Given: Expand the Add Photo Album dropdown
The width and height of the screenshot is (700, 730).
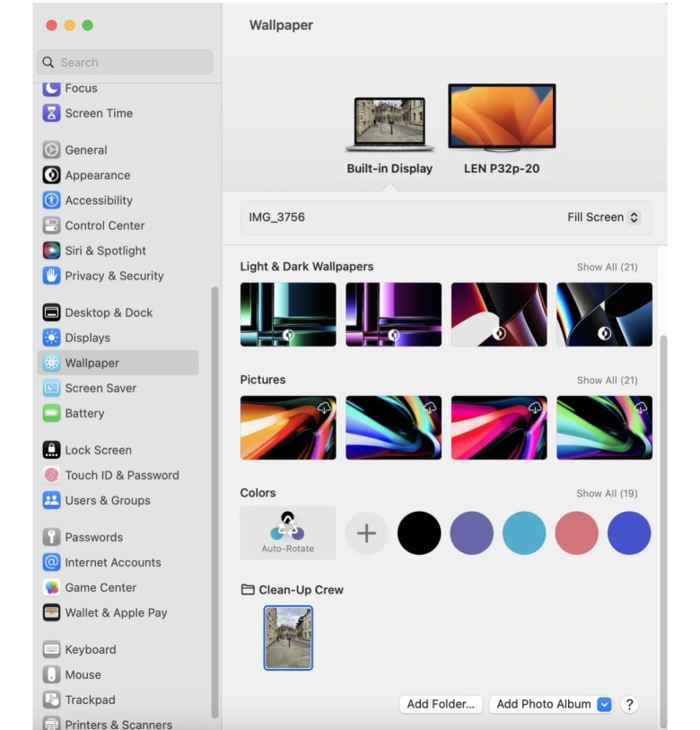Looking at the screenshot, I should click(604, 704).
